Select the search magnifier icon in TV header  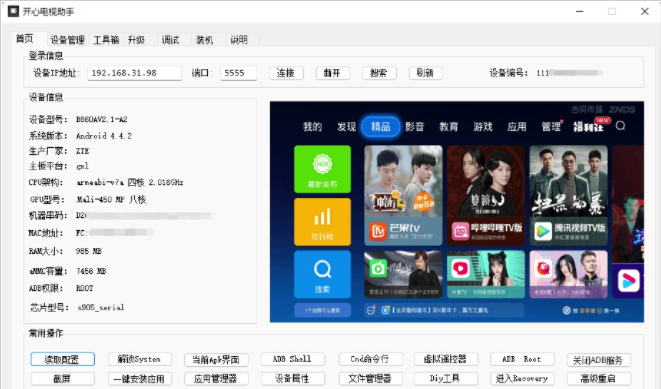tap(620, 126)
